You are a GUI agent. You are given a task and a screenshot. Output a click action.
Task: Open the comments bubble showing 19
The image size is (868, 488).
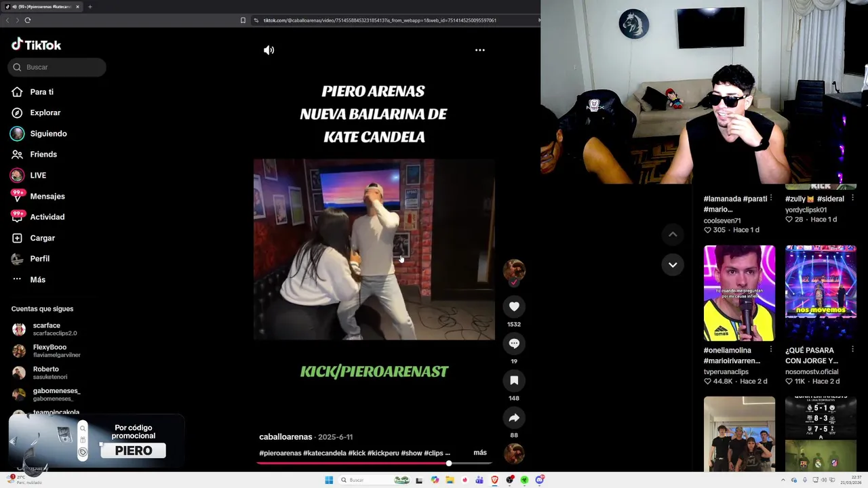tap(514, 344)
